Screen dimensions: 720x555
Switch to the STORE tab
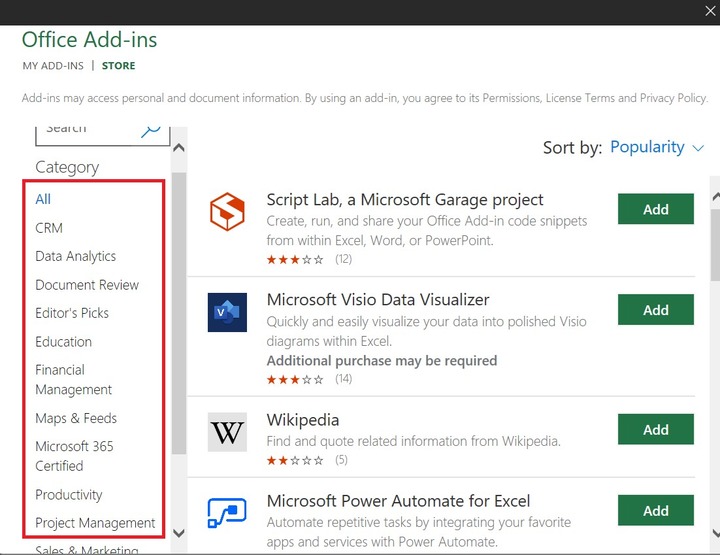118,66
